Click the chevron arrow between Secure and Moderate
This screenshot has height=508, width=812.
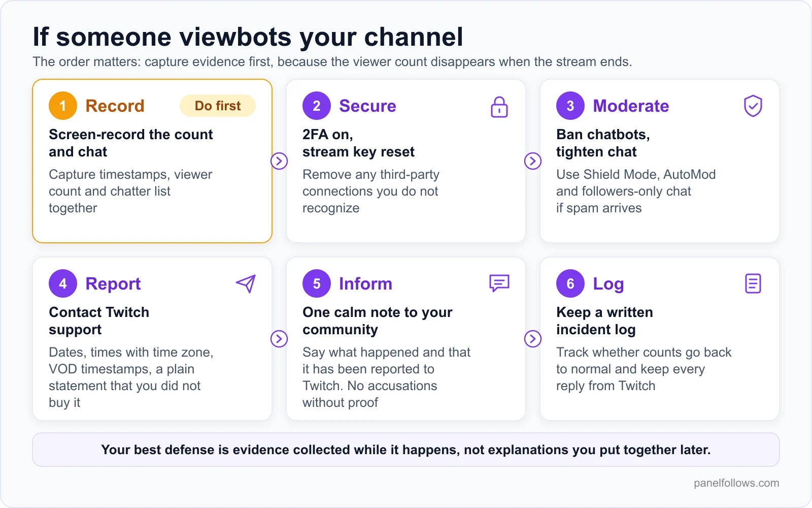pos(533,161)
